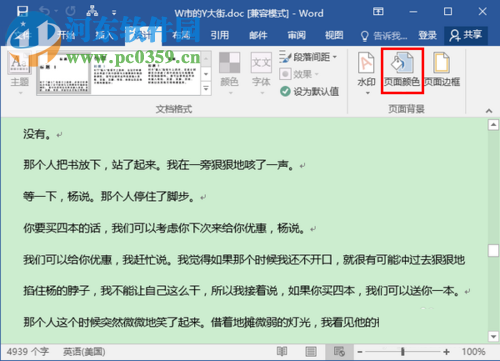
Task: Collapse the ribbon with the chevron arrow
Action: [489, 111]
